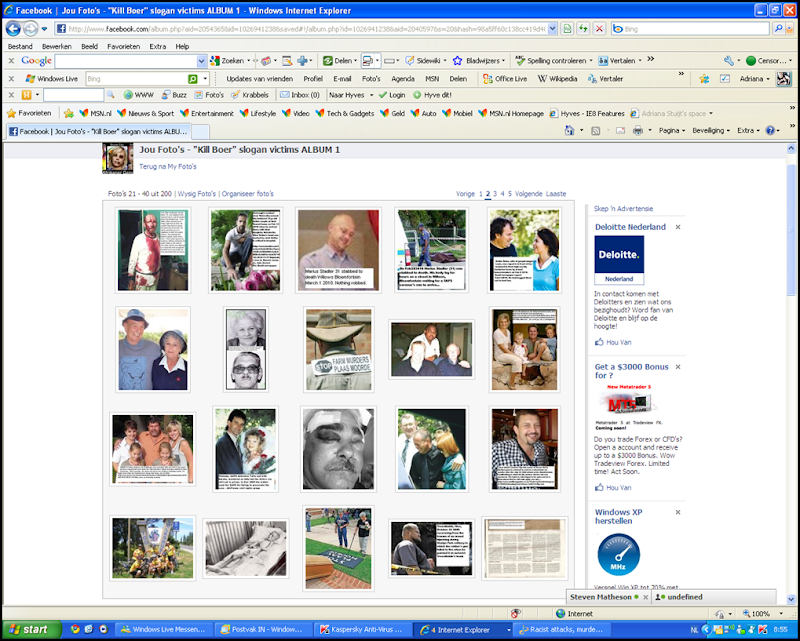Screen dimensions: 800x641
Task: Click the Bladwijzers star icon
Action: click(458, 61)
